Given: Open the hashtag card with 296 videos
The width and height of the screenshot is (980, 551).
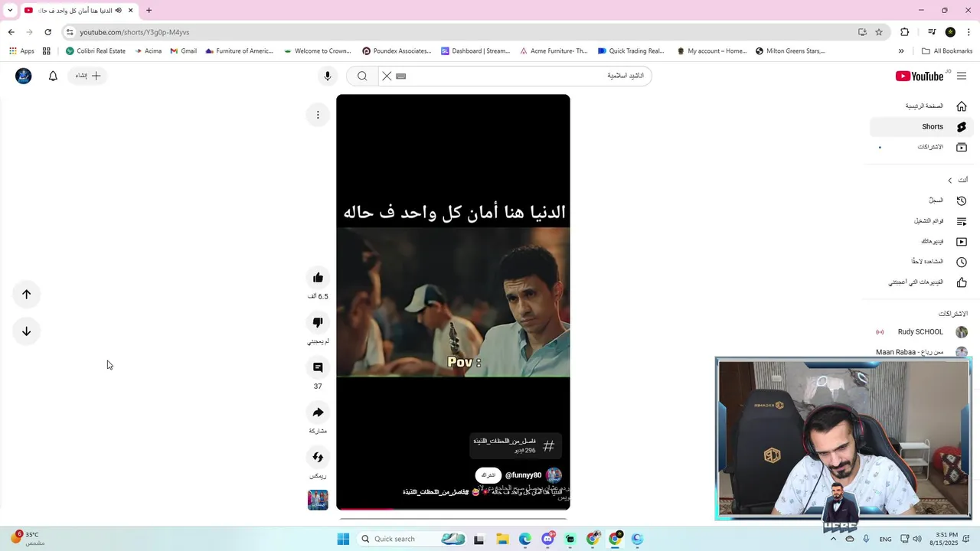Looking at the screenshot, I should coord(514,446).
